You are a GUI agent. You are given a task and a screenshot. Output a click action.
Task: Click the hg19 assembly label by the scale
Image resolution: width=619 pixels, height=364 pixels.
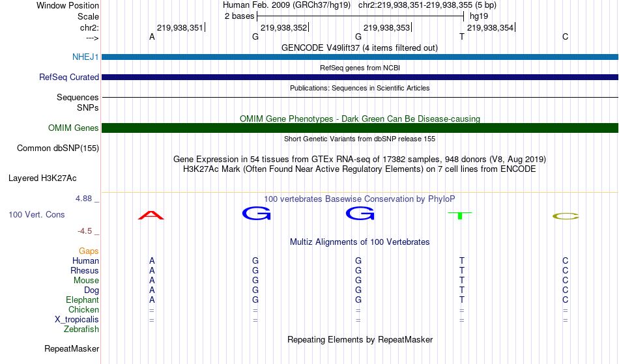coord(479,16)
